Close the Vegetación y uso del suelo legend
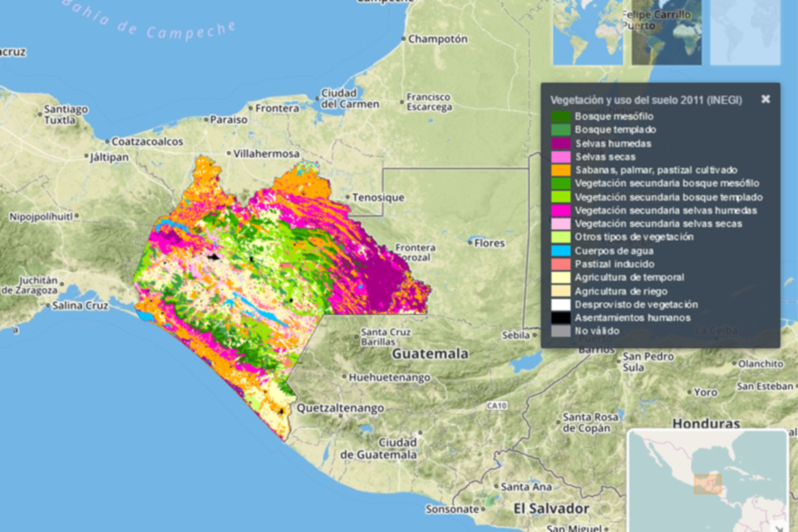 tap(766, 99)
